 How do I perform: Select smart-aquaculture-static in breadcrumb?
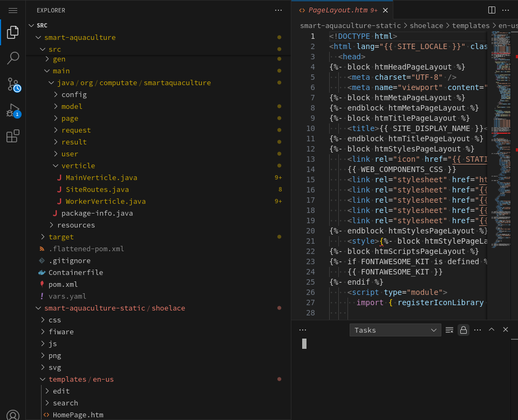click(350, 26)
